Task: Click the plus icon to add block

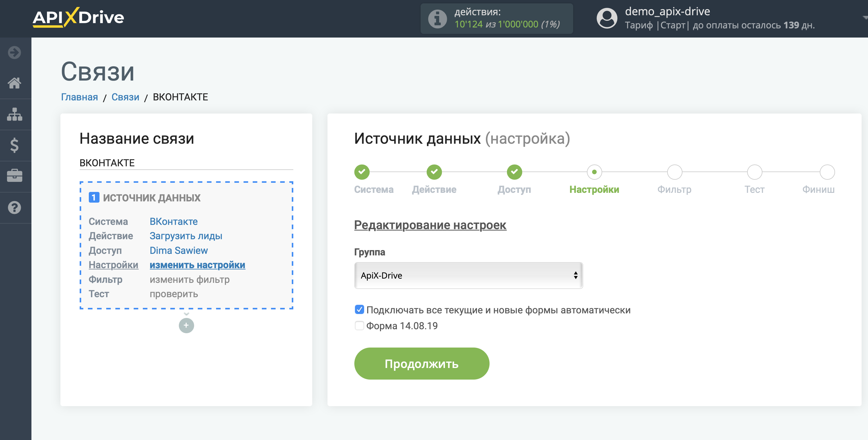Action: point(186,326)
